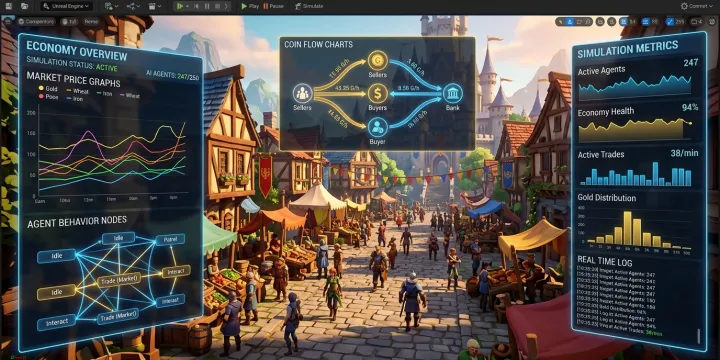Select the yellow Interact behavior node
Image resolution: width=720 pixels, height=360 pixels.
pos(176,271)
